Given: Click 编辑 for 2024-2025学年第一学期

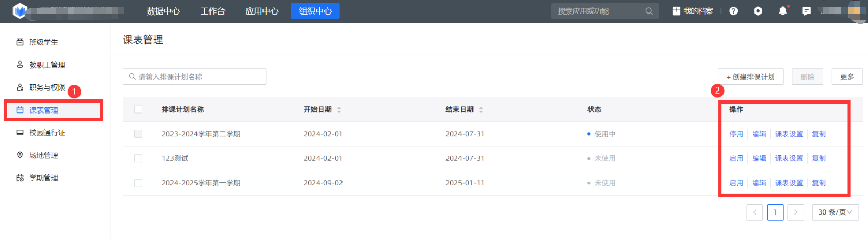Looking at the screenshot, I should pyautogui.click(x=759, y=183).
